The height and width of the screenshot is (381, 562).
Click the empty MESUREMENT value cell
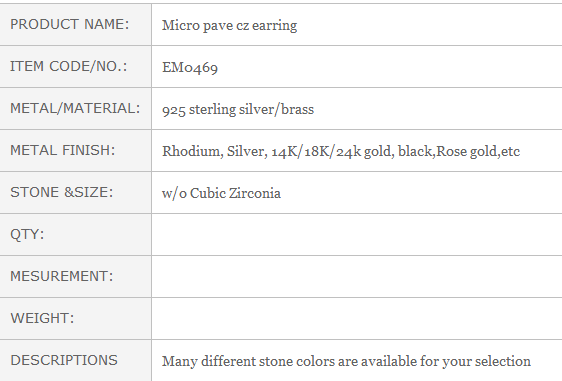coord(357,276)
